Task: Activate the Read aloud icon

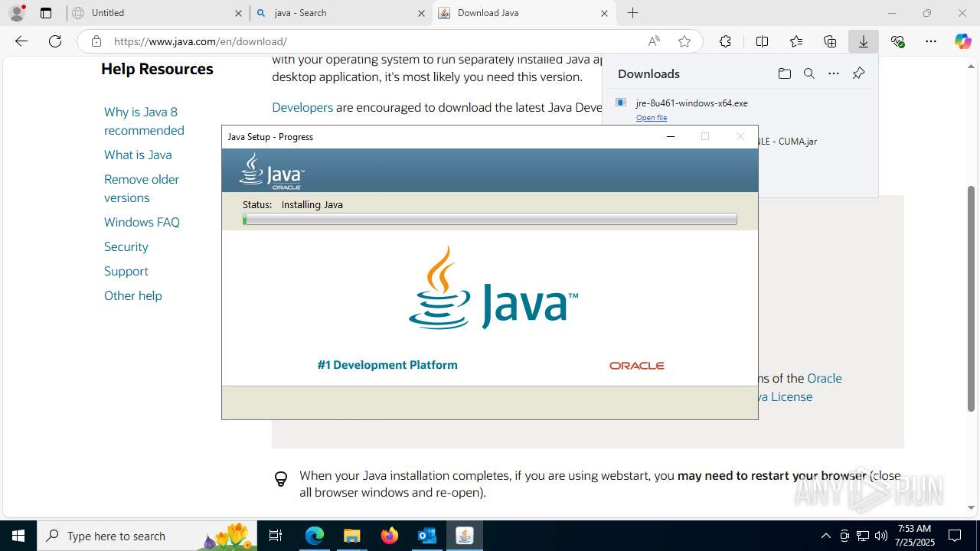Action: [x=654, y=41]
